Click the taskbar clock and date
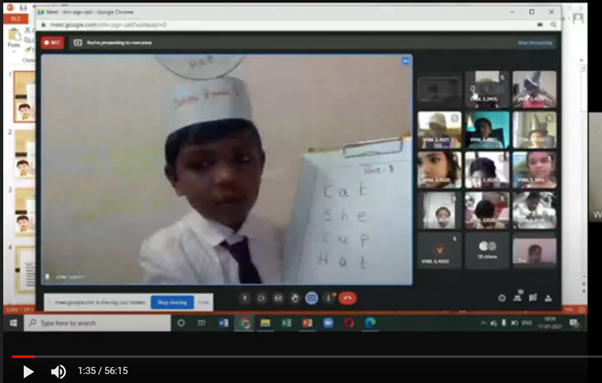This screenshot has height=383, width=602. (x=550, y=323)
